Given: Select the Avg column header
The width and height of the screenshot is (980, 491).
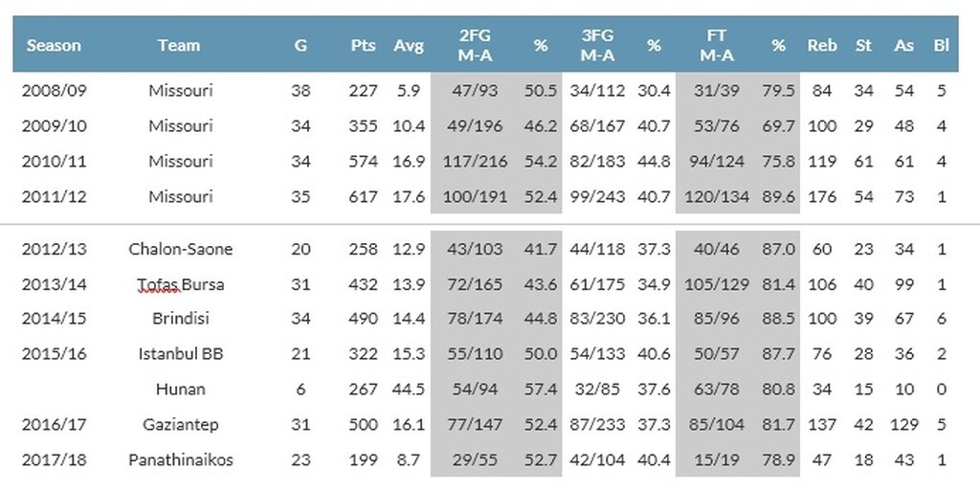Looking at the screenshot, I should click(x=409, y=45).
